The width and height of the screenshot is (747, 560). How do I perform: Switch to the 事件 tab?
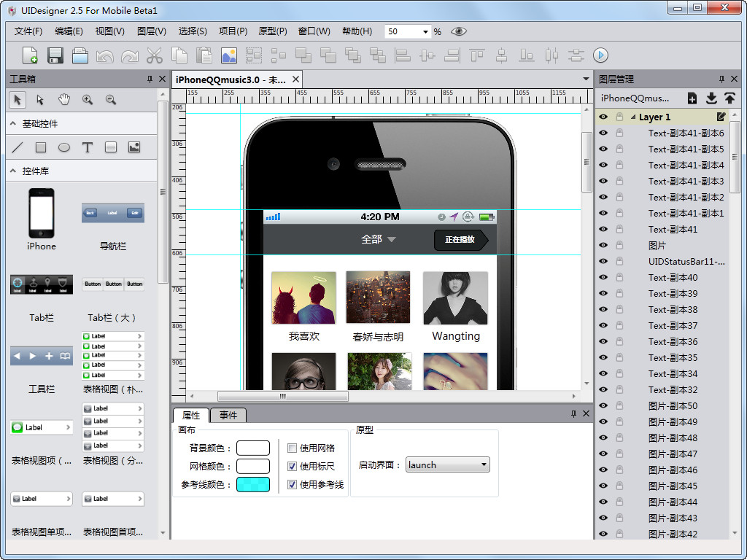pos(228,416)
